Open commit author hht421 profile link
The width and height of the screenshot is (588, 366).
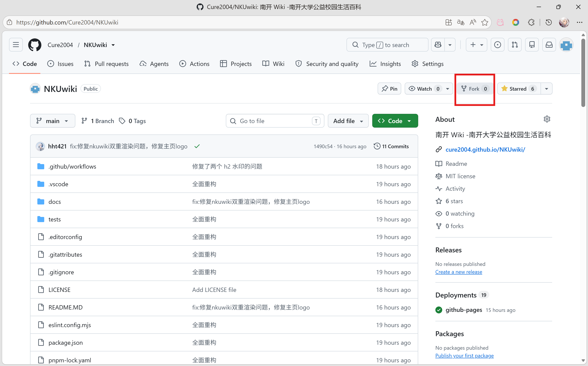pyautogui.click(x=57, y=146)
